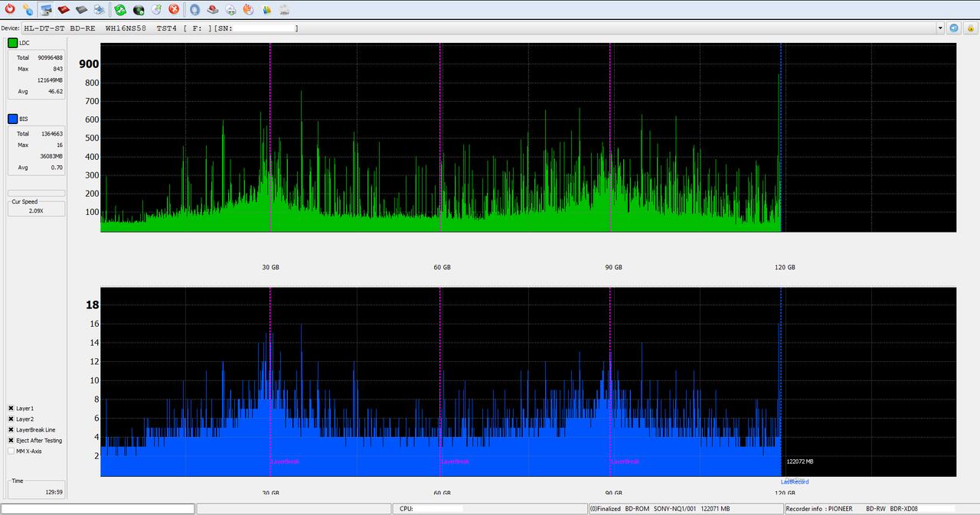This screenshot has height=515, width=980.
Task: Click the BIS Max value 16
Action: (60, 145)
